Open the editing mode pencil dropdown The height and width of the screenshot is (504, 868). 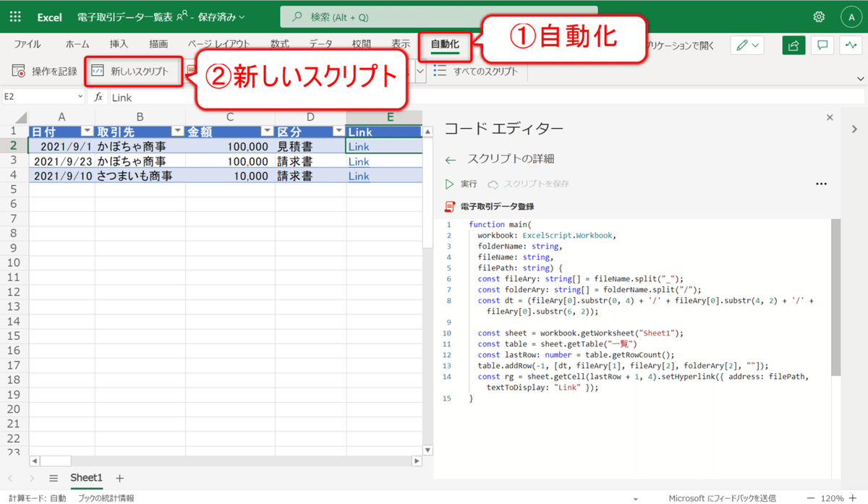click(x=748, y=45)
